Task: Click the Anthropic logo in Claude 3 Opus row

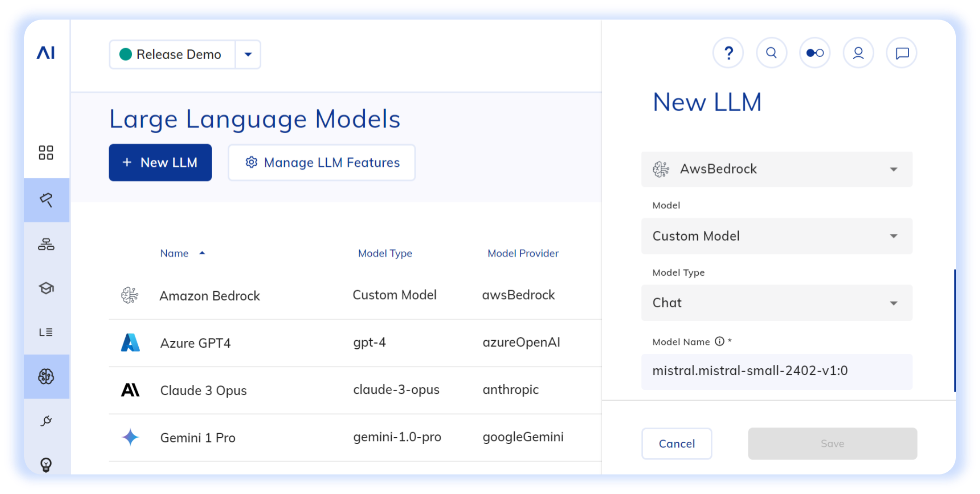Action: (x=130, y=390)
